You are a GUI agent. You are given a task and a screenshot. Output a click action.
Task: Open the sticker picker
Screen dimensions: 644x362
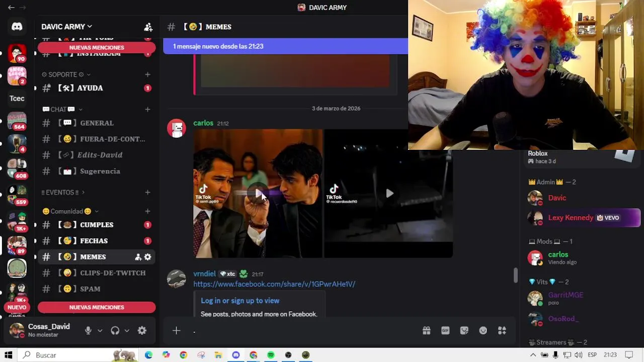tap(464, 330)
